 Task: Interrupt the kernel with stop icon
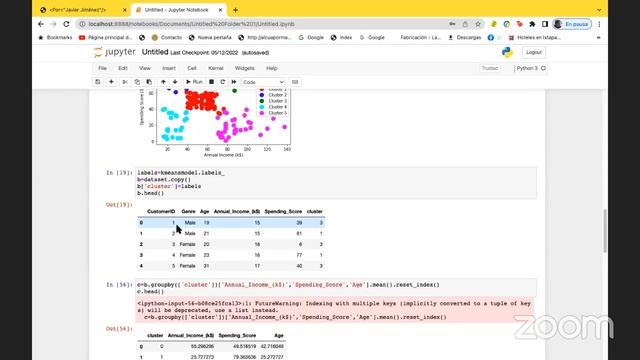click(x=211, y=82)
